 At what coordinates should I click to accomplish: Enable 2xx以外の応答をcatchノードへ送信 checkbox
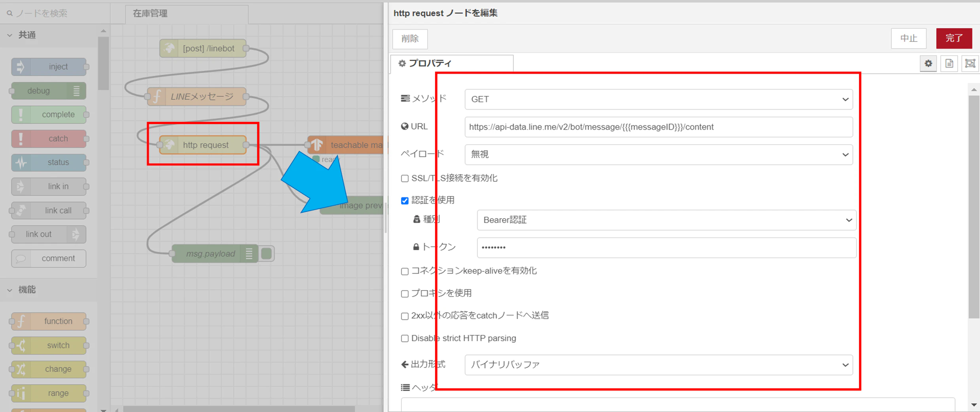click(405, 316)
